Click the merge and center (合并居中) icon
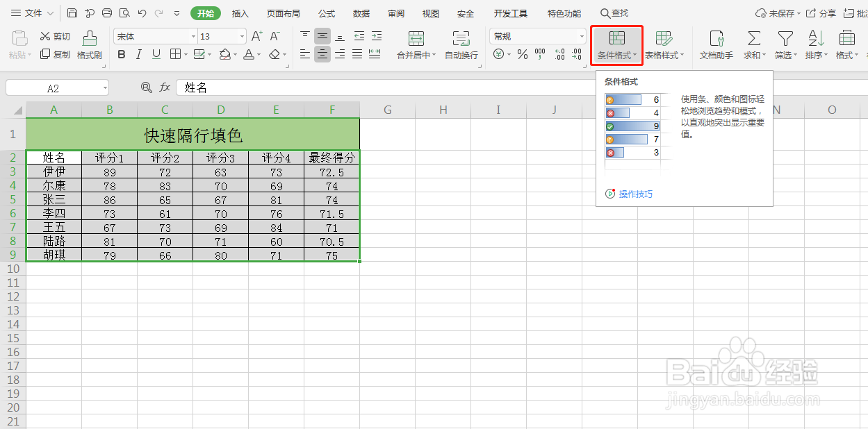The width and height of the screenshot is (868, 429). click(416, 40)
